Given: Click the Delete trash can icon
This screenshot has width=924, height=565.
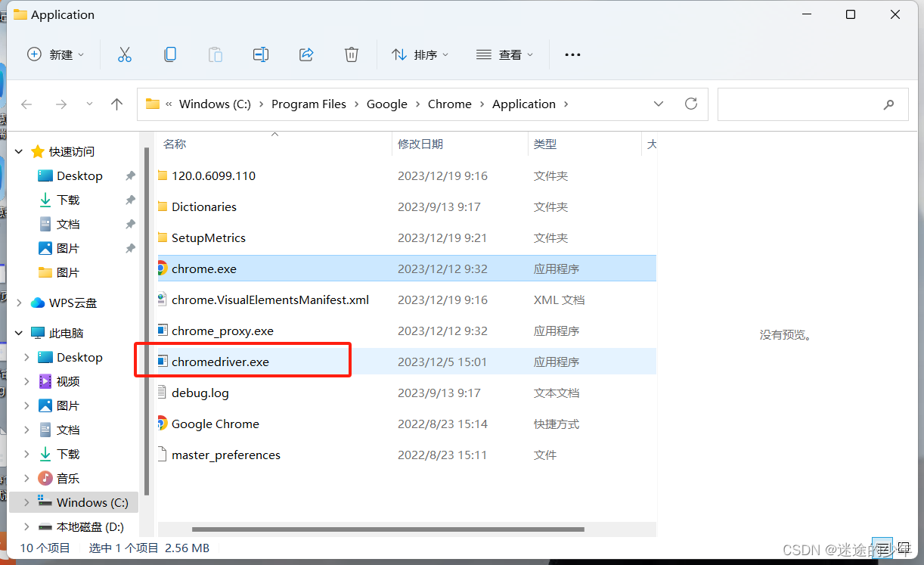Looking at the screenshot, I should [352, 54].
